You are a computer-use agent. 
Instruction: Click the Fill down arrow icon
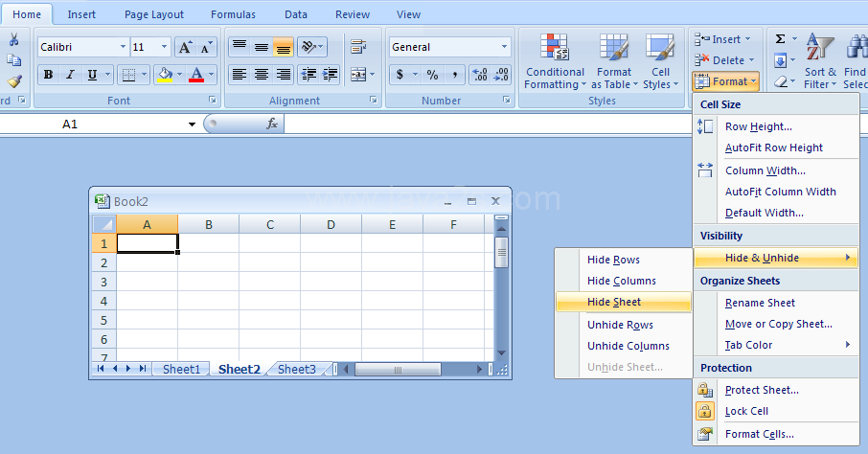[x=780, y=59]
